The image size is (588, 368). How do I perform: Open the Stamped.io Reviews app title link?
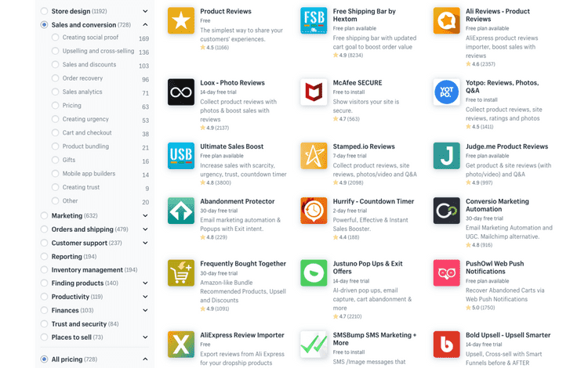click(364, 146)
